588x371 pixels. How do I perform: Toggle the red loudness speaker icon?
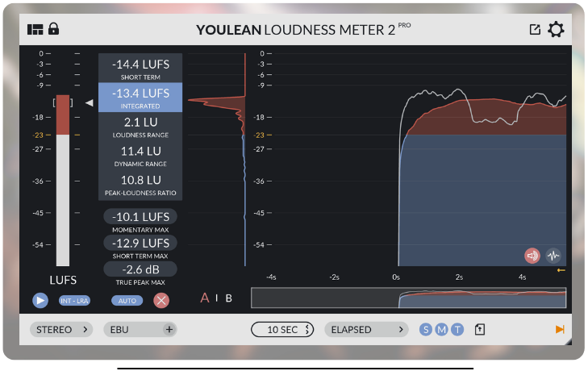click(532, 256)
